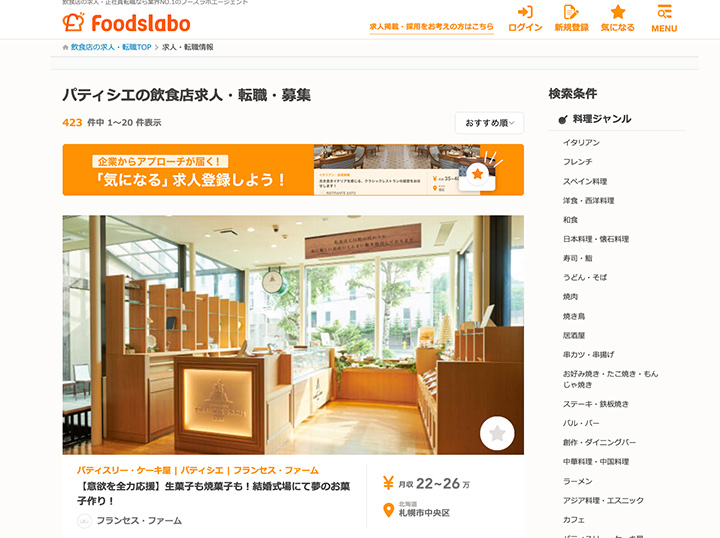Choose the ラーメン genre
The image size is (720, 538).
pyautogui.click(x=578, y=481)
